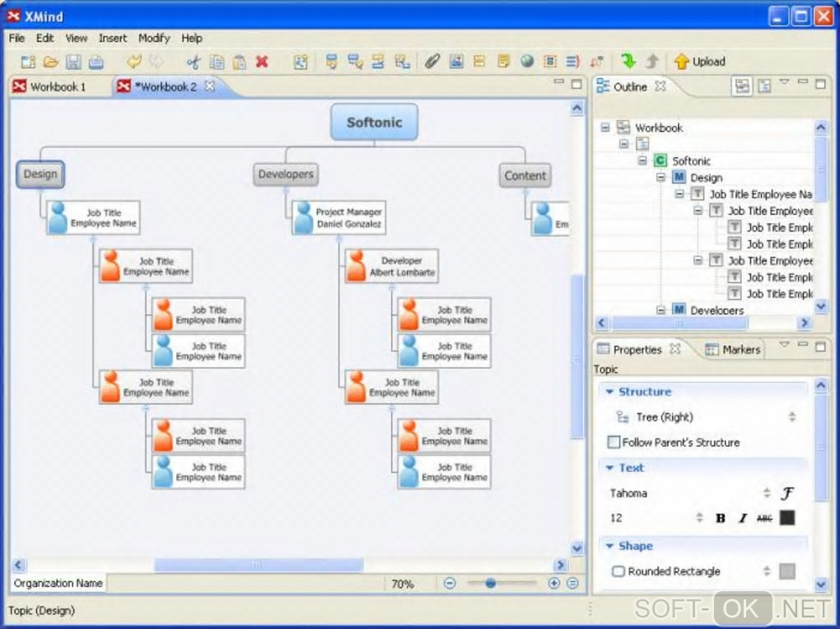The width and height of the screenshot is (840, 629).
Task: Delete the selection with the red X
Action: coord(262,62)
